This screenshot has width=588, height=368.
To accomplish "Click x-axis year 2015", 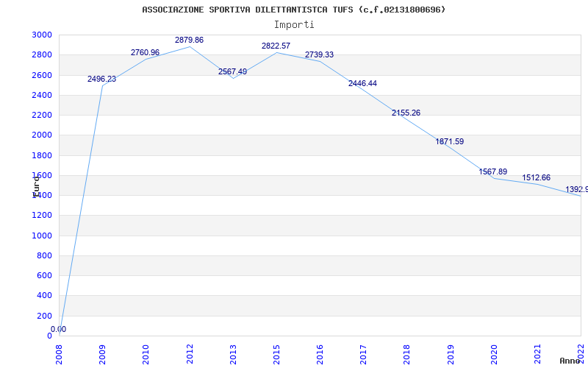I will 277,355.
